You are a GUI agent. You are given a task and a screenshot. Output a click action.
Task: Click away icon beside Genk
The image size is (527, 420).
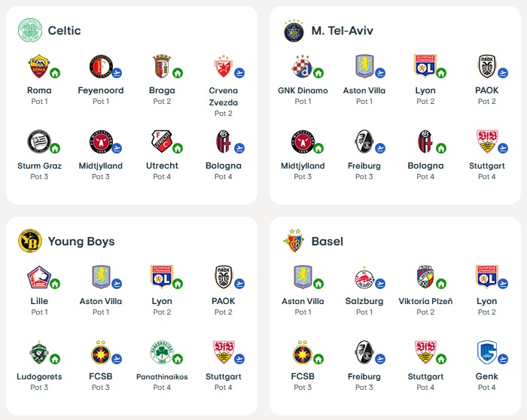point(503,359)
